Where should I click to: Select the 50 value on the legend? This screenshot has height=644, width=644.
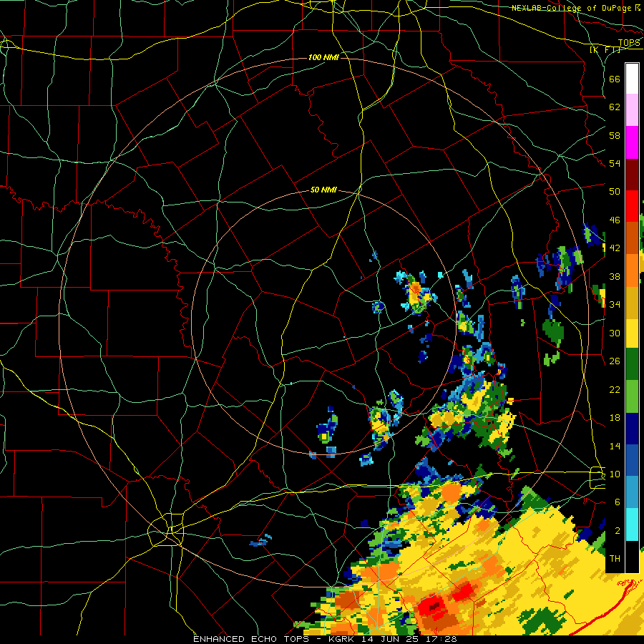point(615,191)
